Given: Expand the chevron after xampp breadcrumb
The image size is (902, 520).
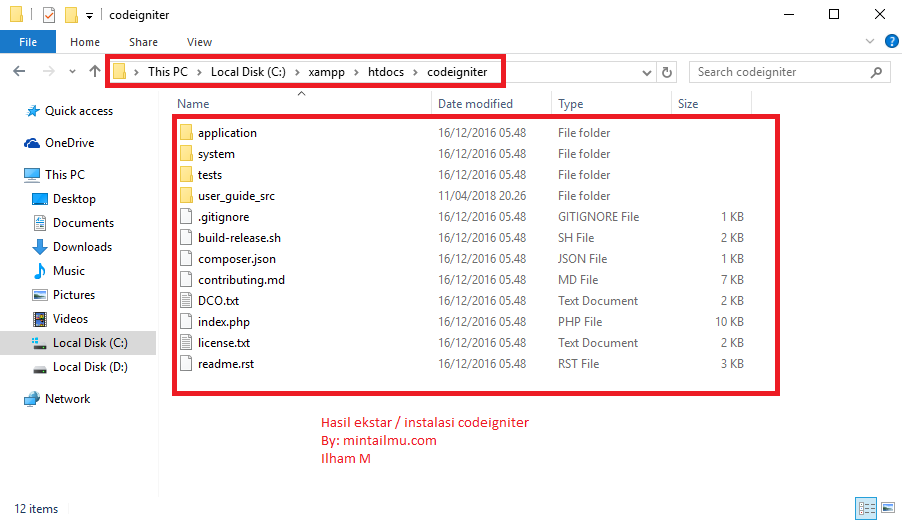Looking at the screenshot, I should pyautogui.click(x=357, y=72).
